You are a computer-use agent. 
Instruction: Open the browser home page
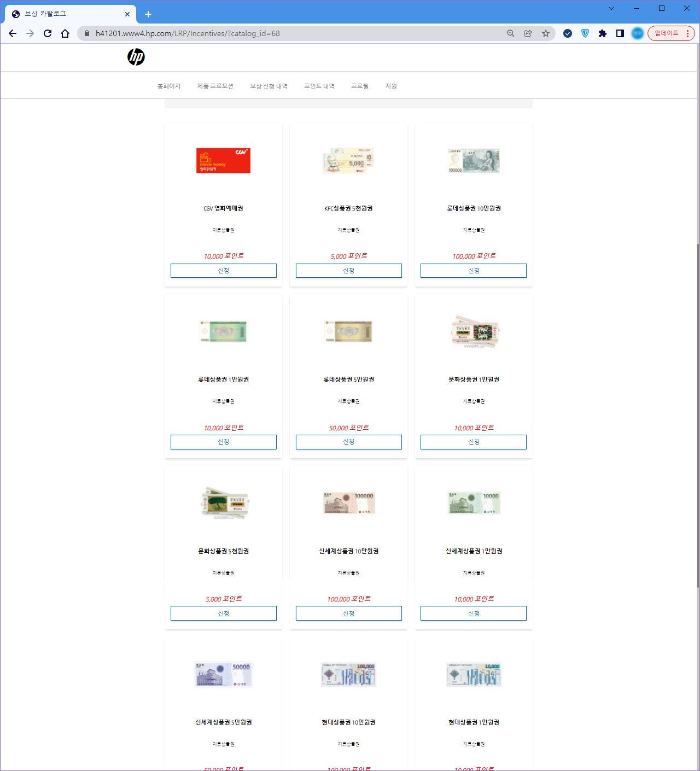click(x=65, y=33)
